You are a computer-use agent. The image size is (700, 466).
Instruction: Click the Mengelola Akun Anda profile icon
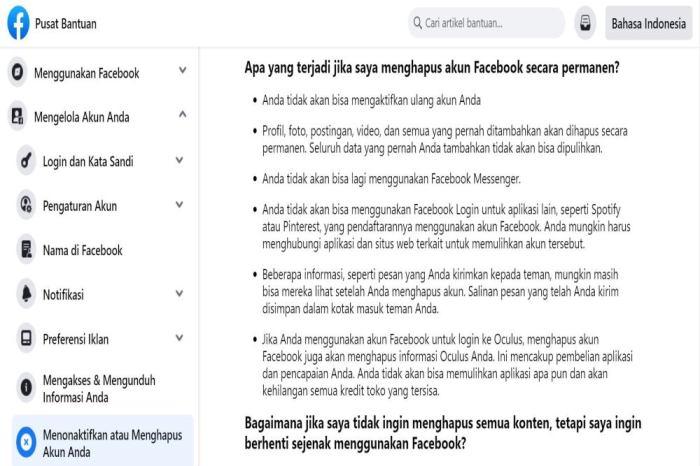[17, 116]
